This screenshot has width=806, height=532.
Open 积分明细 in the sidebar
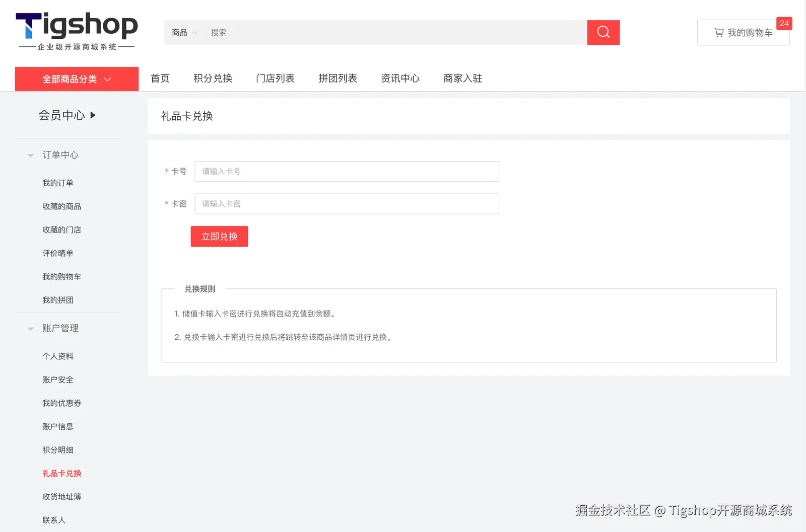point(58,450)
